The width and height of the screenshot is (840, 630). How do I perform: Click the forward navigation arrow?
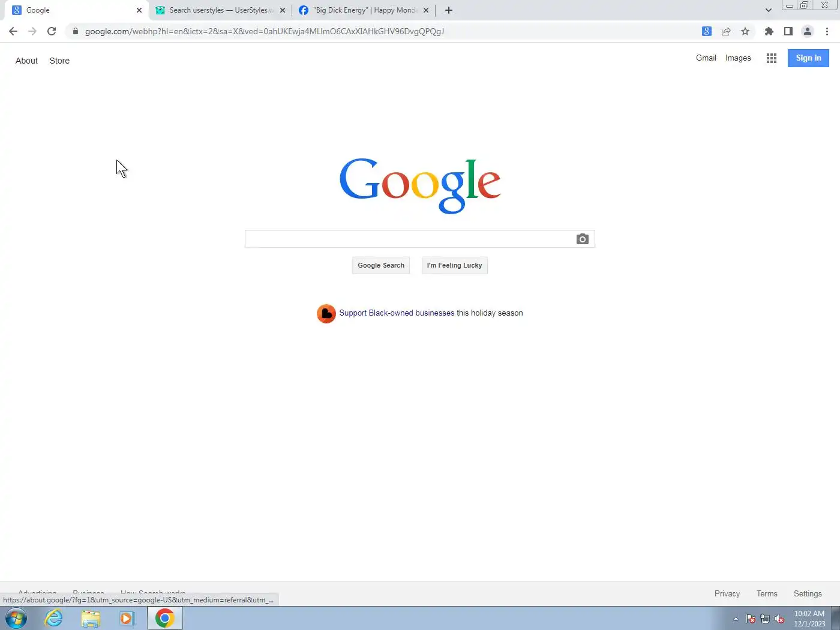pos(32,31)
